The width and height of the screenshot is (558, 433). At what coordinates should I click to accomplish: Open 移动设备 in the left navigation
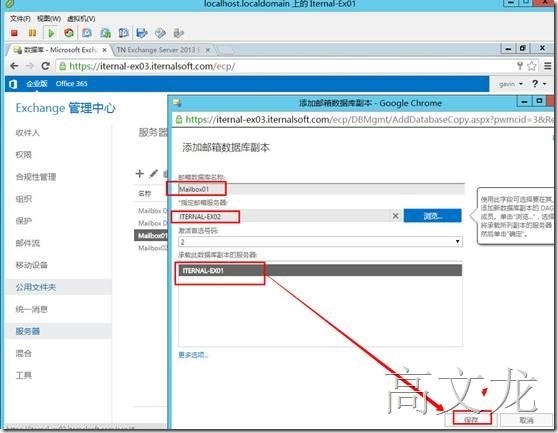point(32,265)
